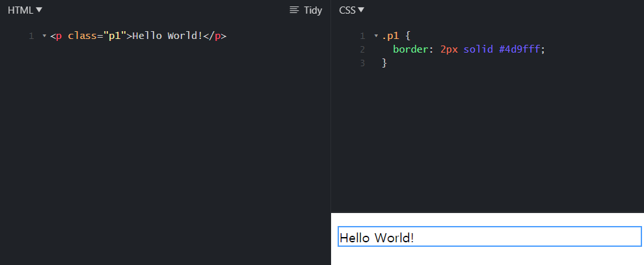Screen dimensions: 644x265
Task: Click the Tidy lines icon
Action: pos(294,10)
